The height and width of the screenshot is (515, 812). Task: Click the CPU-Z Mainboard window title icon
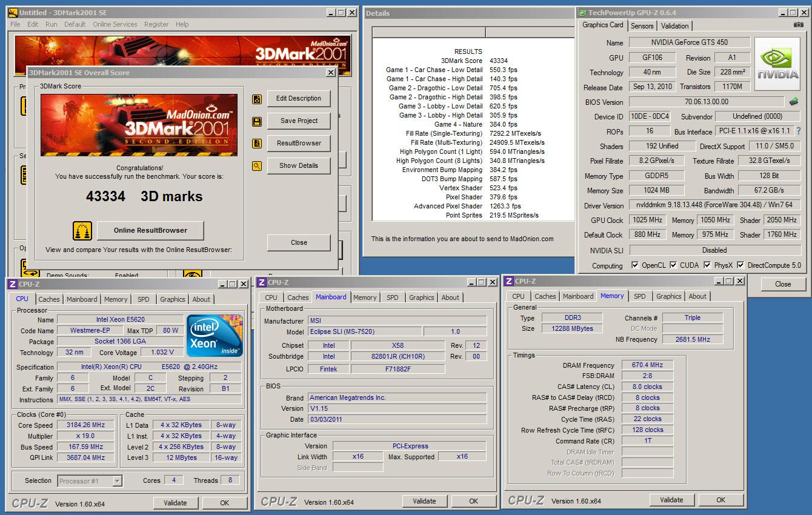coord(261,282)
